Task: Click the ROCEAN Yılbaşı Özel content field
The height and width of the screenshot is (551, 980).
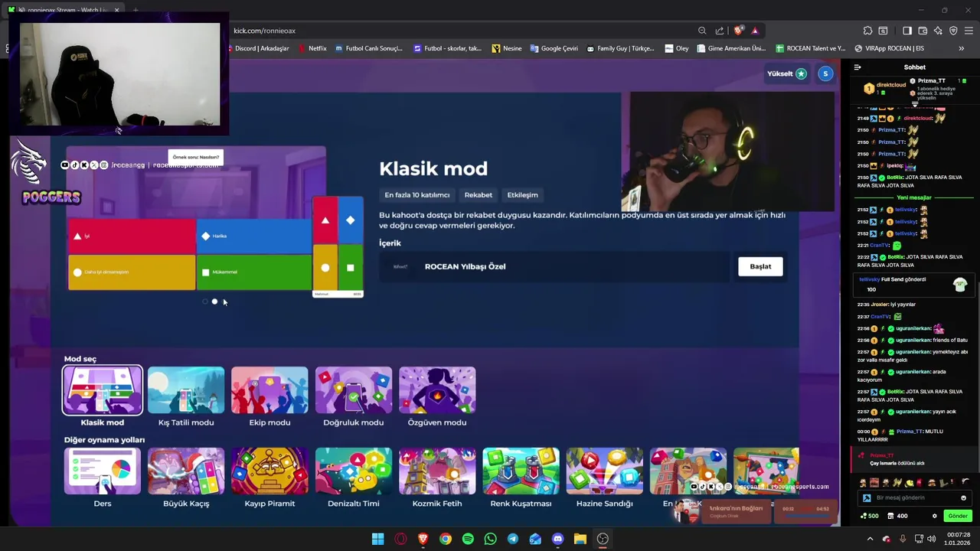Action: (x=554, y=266)
